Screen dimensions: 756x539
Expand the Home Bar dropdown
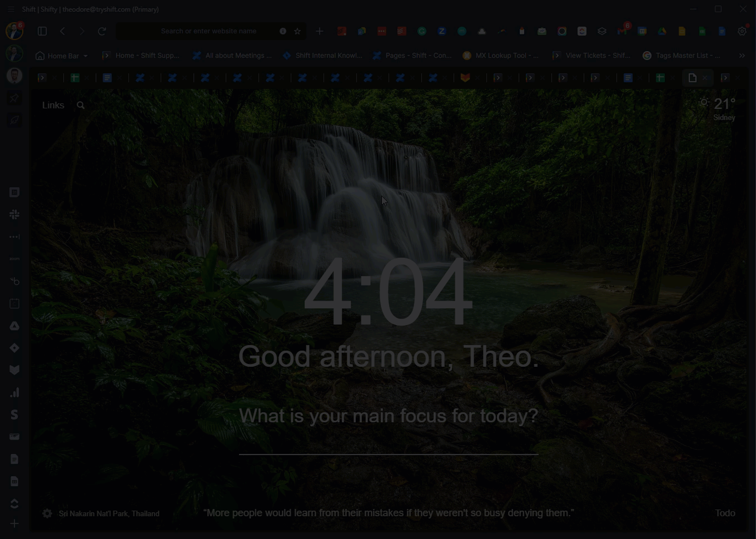[85, 56]
